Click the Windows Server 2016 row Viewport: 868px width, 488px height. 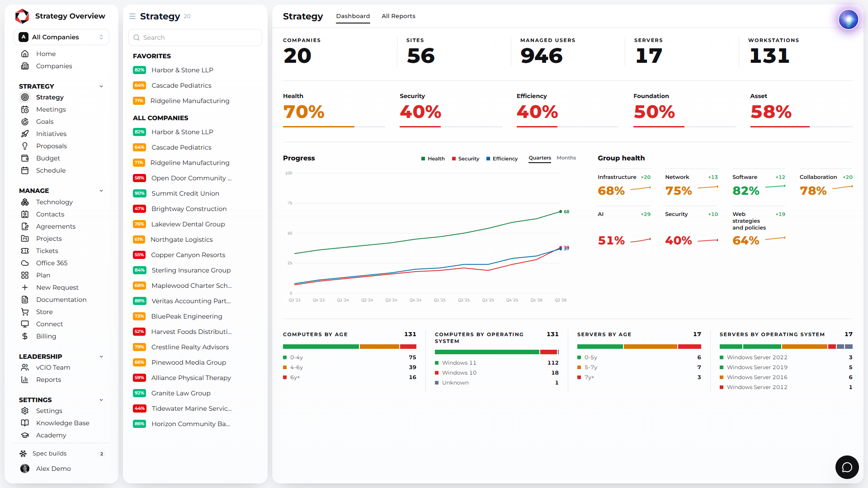(786, 377)
